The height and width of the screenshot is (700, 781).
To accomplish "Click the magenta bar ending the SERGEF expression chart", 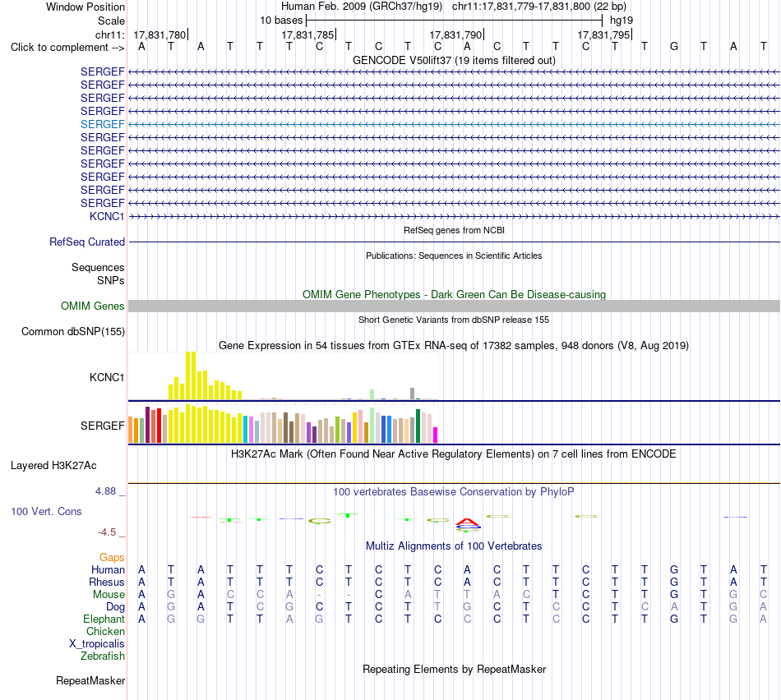I will pyautogui.click(x=436, y=435).
